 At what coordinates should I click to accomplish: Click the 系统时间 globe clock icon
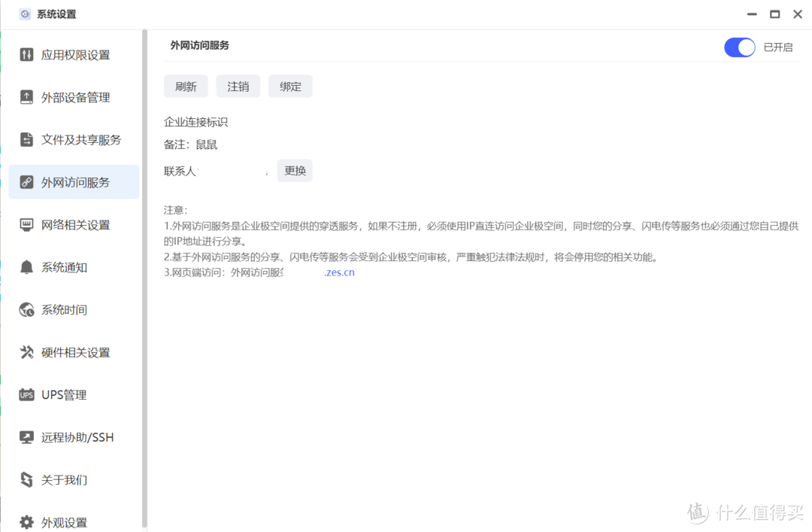(26, 309)
